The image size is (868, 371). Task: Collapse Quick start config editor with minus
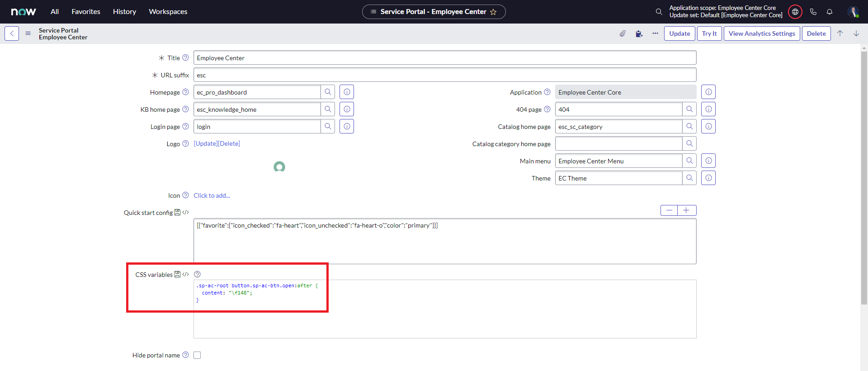669,210
